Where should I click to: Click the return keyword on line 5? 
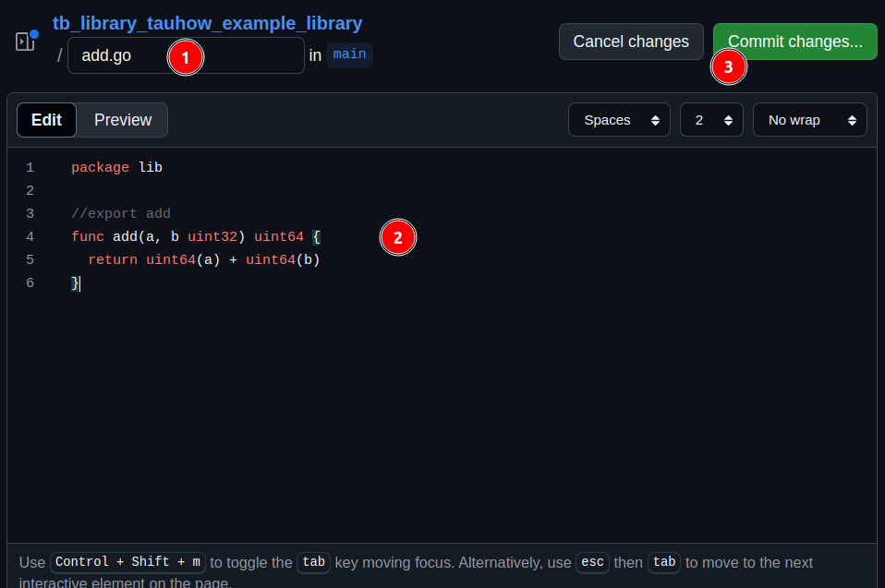coord(113,260)
